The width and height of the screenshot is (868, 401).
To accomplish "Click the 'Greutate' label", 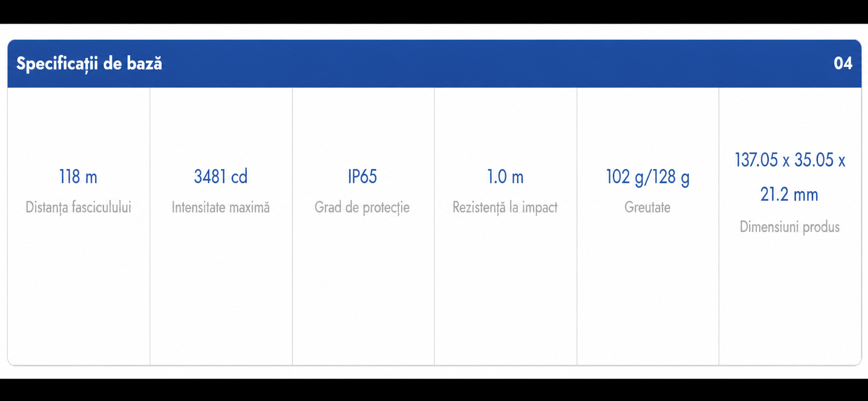I will tap(647, 207).
